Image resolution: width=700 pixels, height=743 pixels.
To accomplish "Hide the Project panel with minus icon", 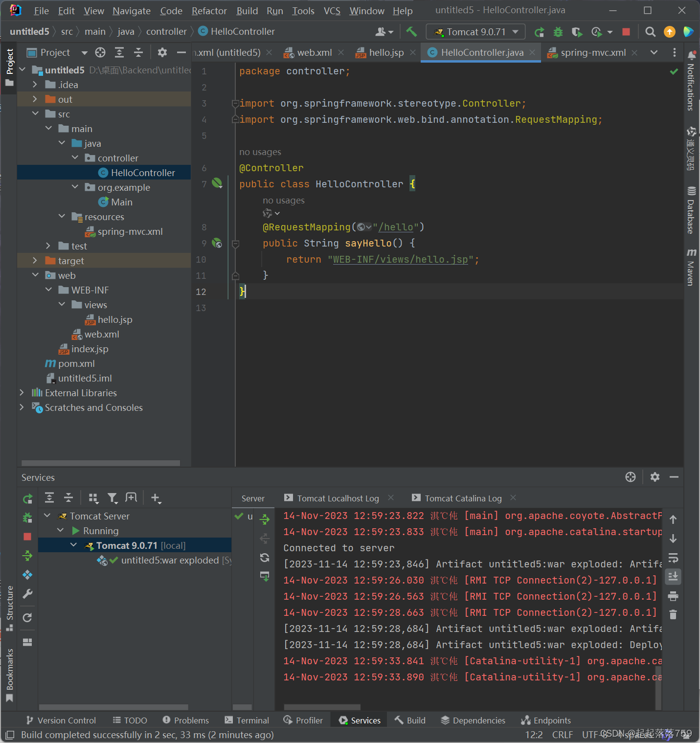I will click(181, 52).
